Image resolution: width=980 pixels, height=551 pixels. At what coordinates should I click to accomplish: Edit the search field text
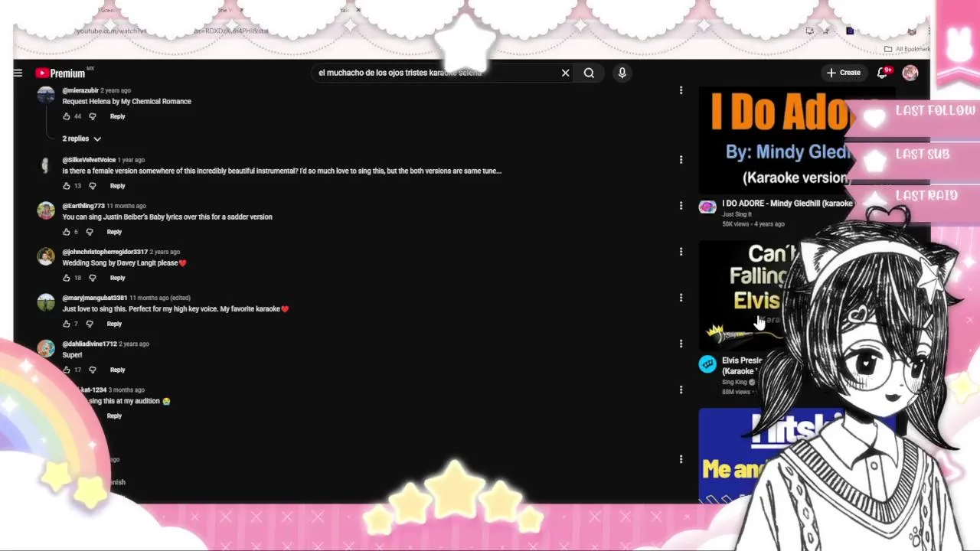pos(436,73)
